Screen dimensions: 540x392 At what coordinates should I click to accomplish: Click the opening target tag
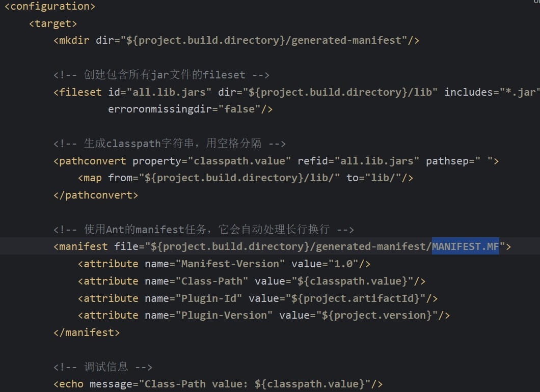click(x=53, y=23)
